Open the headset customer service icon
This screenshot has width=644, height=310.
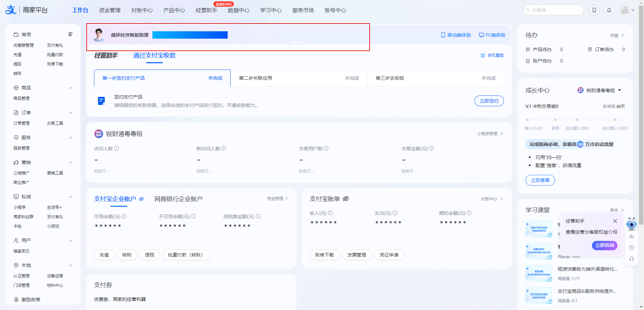click(x=632, y=259)
